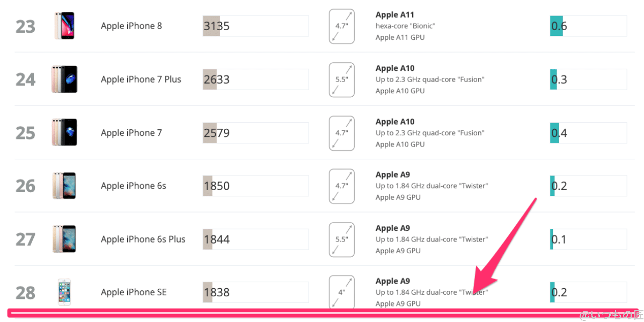The height and width of the screenshot is (322, 644).
Task: Click the 3135 benchmark score bar
Action: coord(255,25)
